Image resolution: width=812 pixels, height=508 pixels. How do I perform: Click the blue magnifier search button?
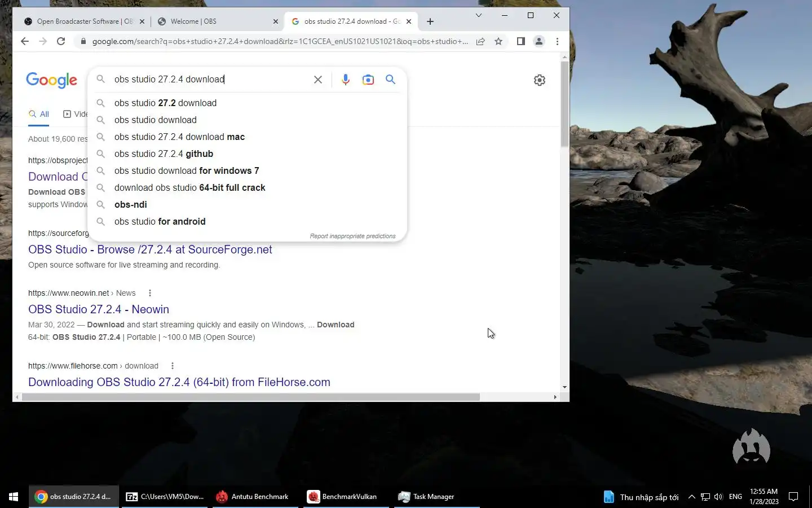pyautogui.click(x=390, y=80)
